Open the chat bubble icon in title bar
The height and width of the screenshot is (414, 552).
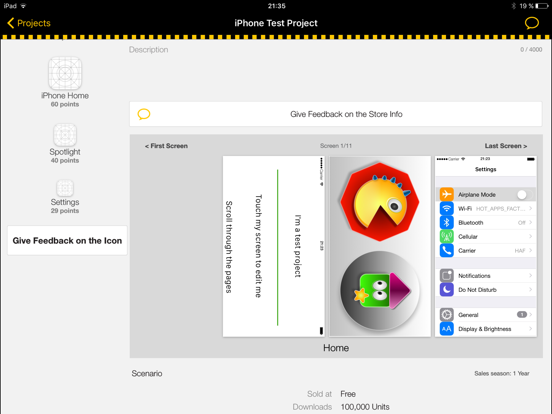pos(532,23)
